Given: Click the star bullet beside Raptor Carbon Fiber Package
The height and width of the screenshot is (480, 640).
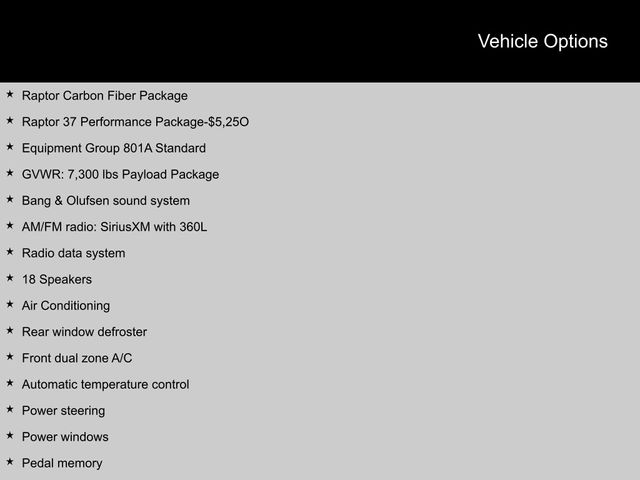Looking at the screenshot, I should pos(10,95).
